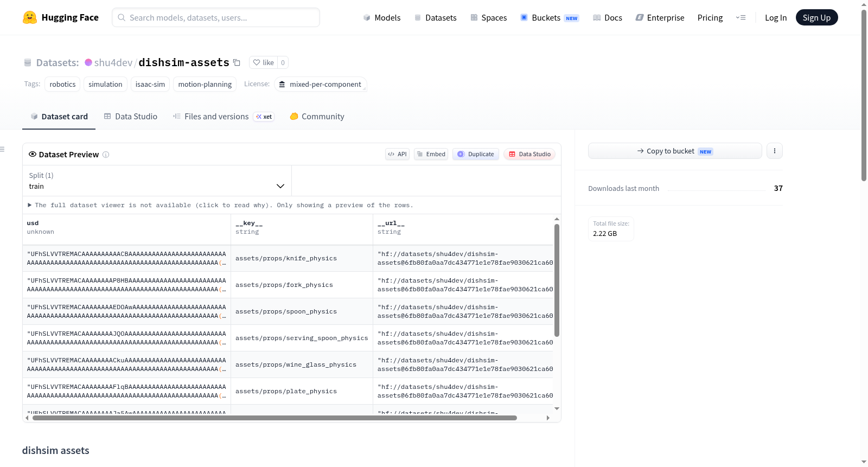Screen dimensions: 868x467
Task: Select the assets/props/spoon_physics cell
Action: point(302,311)
